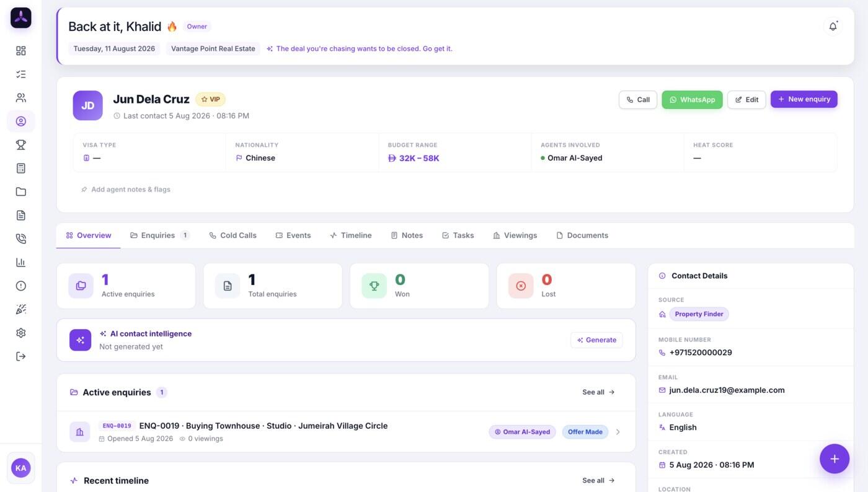Open the celebration party icon in sidebar
Viewport: 868px width, 492px height.
[21, 310]
